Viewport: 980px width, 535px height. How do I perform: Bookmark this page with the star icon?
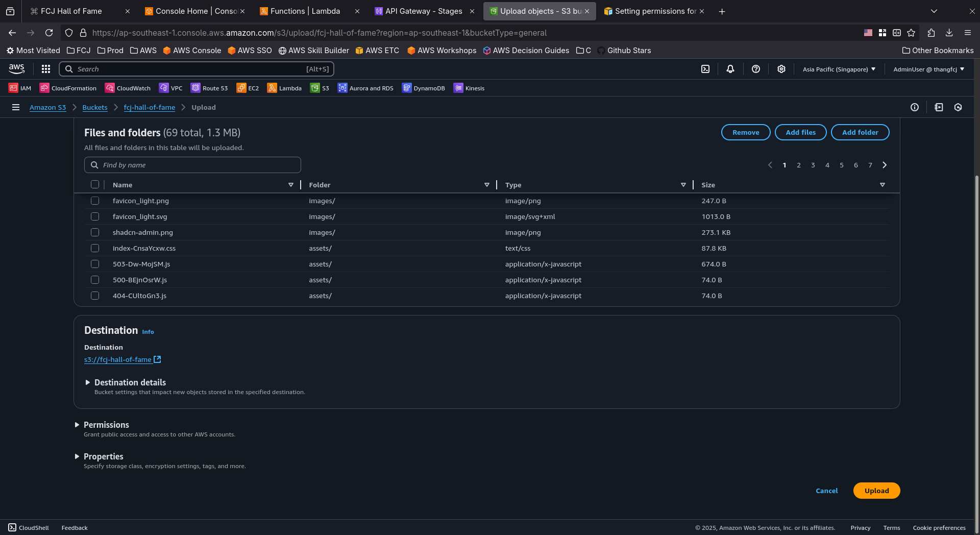911,33
